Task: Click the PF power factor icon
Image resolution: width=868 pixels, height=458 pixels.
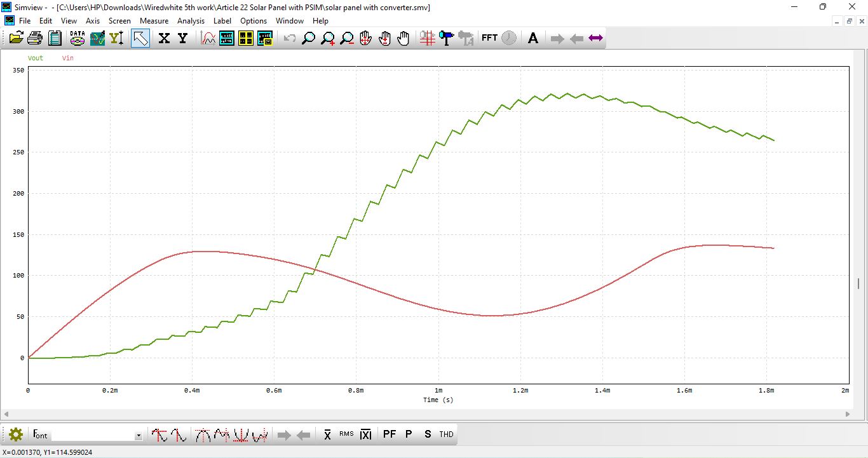Action: (390, 434)
